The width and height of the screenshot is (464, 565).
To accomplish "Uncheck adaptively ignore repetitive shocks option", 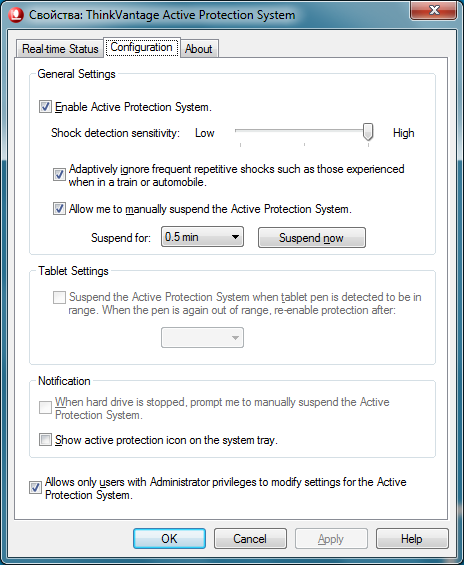I will (59, 175).
